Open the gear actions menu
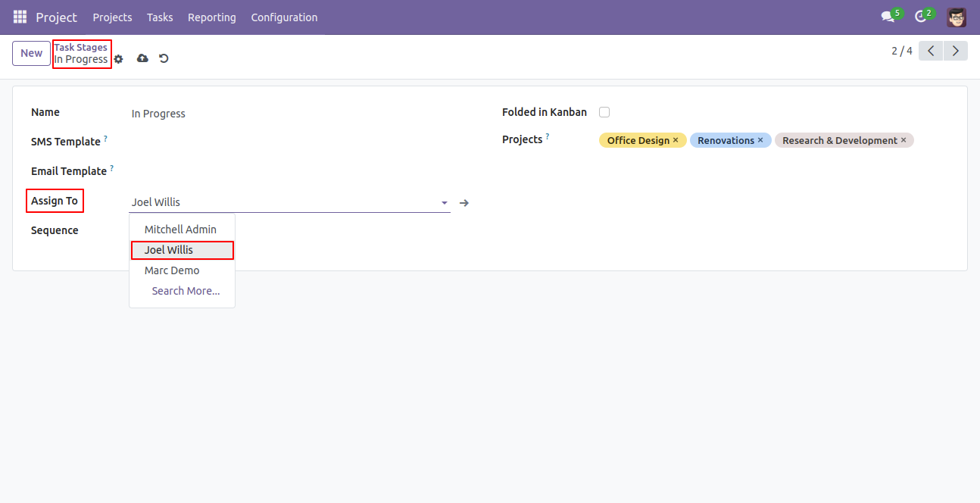980x503 pixels. point(118,59)
